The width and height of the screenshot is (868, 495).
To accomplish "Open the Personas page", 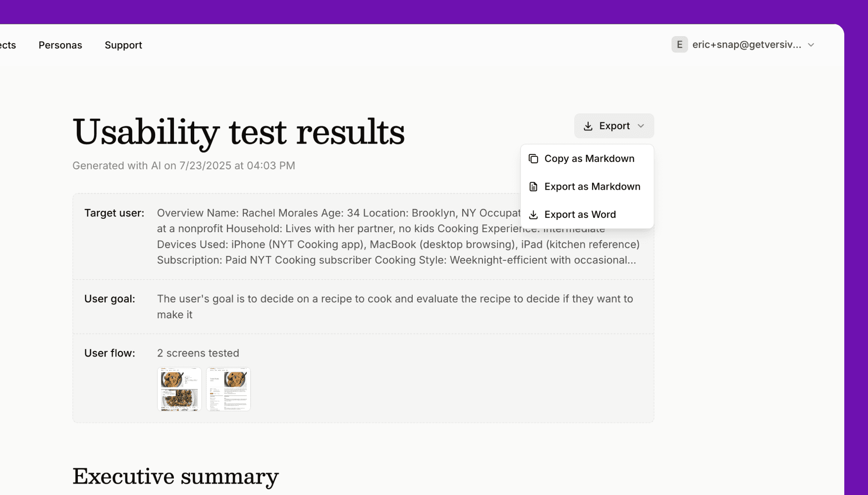I will [x=60, y=45].
